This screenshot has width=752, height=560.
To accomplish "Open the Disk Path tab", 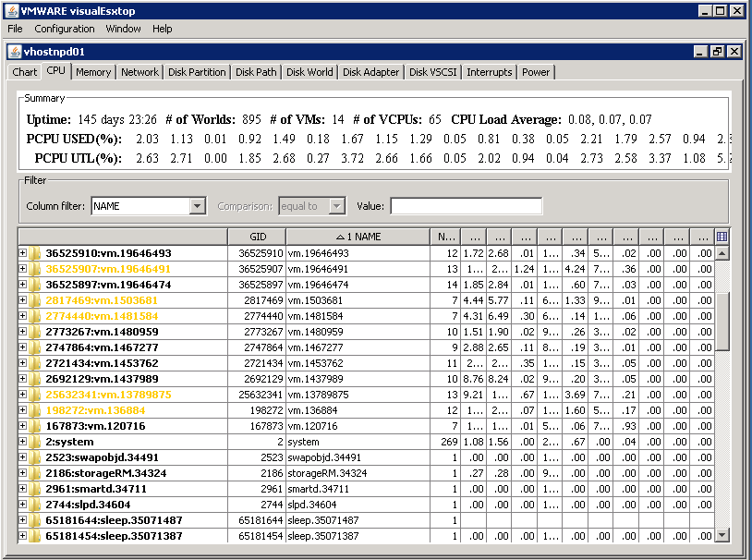I will (x=256, y=72).
